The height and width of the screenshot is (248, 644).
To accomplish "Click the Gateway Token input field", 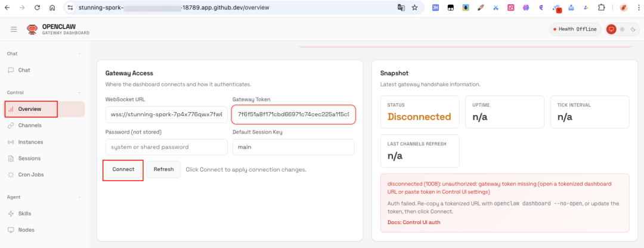I will 293,114.
